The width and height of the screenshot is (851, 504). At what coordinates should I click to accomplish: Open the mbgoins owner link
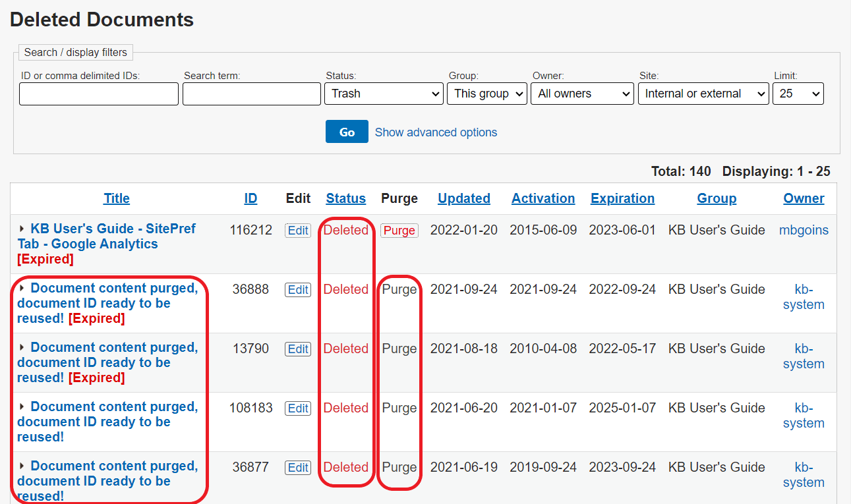pos(804,229)
